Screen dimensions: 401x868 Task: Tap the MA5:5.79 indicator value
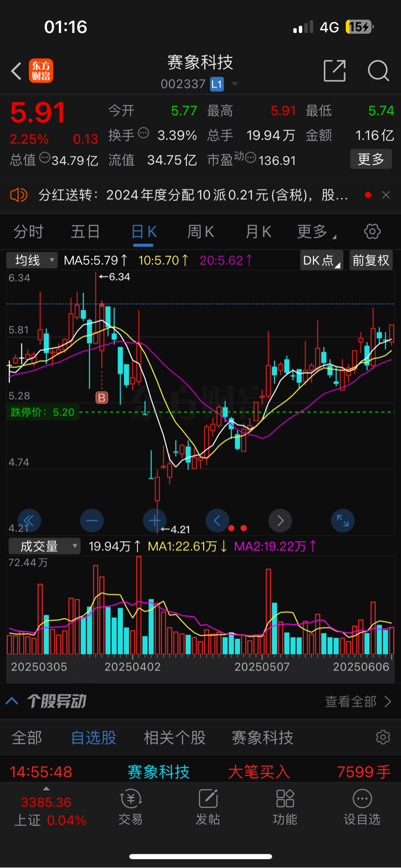tap(96, 260)
